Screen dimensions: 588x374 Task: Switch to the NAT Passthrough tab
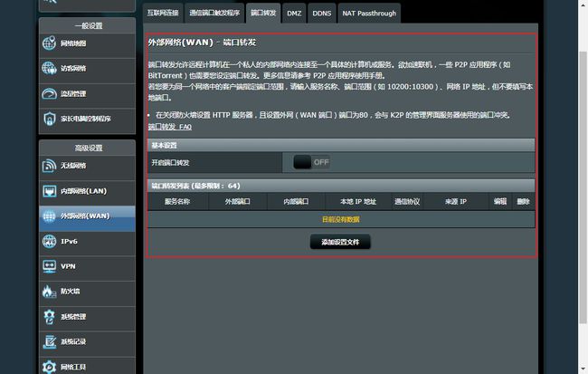click(x=369, y=14)
